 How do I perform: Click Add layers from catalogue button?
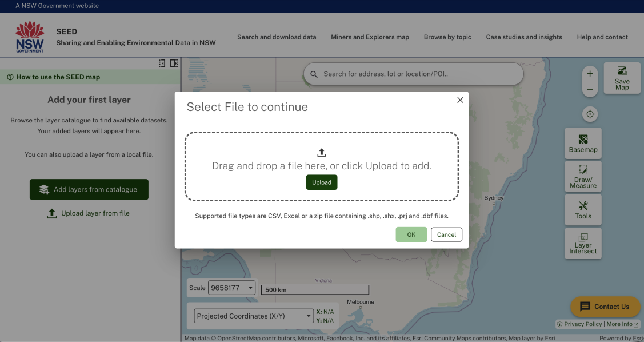[x=89, y=189]
